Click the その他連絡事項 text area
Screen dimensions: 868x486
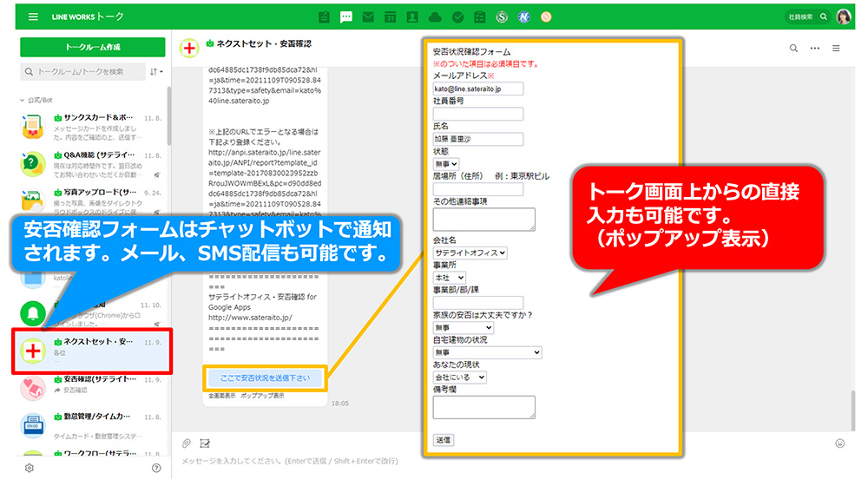click(x=483, y=220)
